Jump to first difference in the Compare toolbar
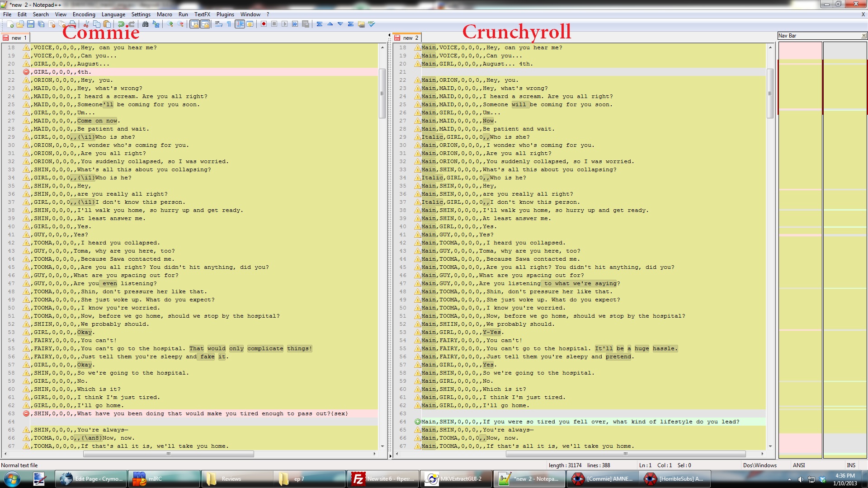The width and height of the screenshot is (868, 488). point(320,24)
